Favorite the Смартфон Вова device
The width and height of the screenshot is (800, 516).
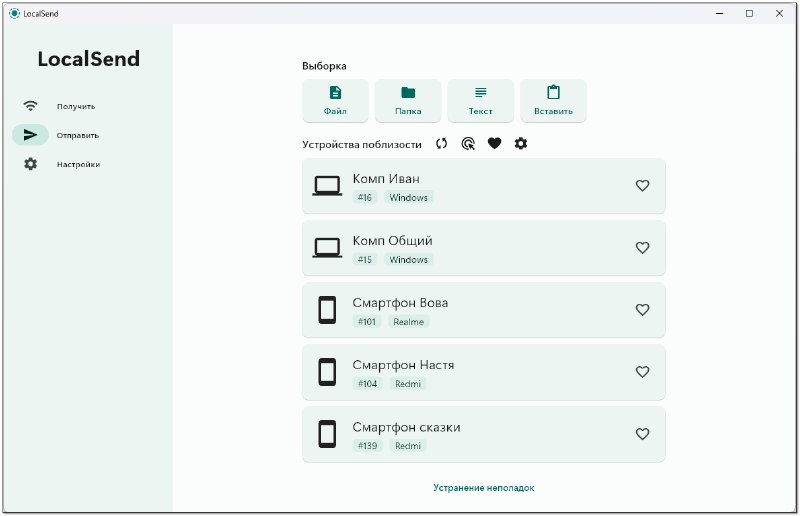pyautogui.click(x=642, y=310)
